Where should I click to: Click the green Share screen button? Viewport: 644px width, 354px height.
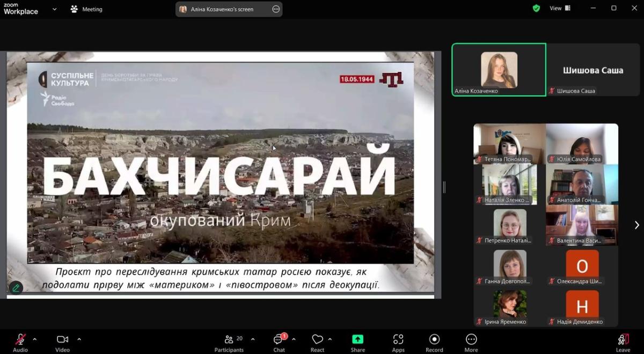point(357,342)
